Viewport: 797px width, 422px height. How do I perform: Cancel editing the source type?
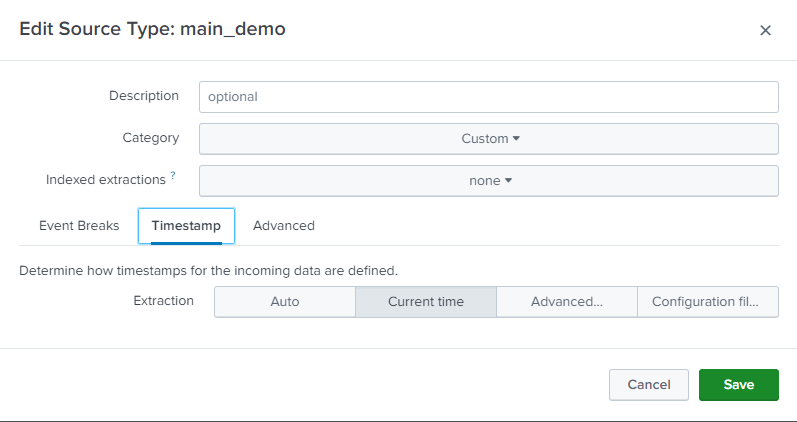pos(648,385)
